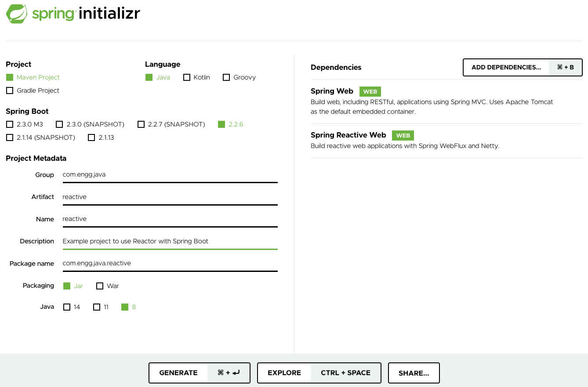Click the Package name field
This screenshot has width=588, height=387.
point(170,263)
